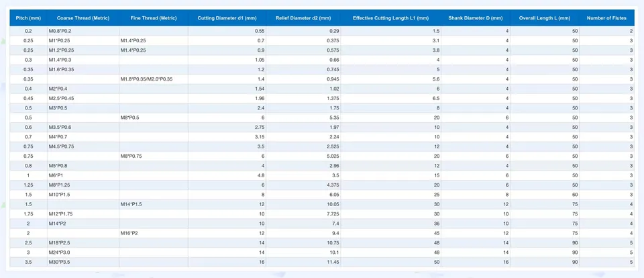The height and width of the screenshot is (278, 644).
Task: Click the Relief Diameter d2 (mm) header
Action: pos(303,18)
